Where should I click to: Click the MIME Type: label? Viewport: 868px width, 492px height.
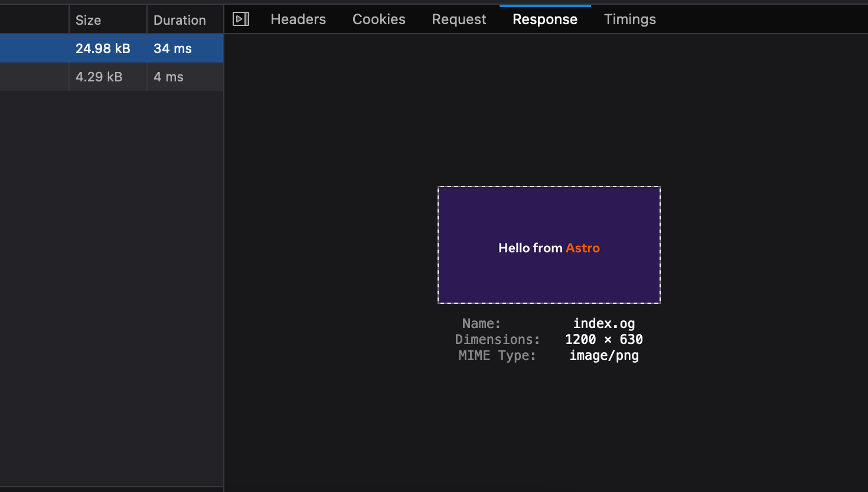(x=497, y=355)
